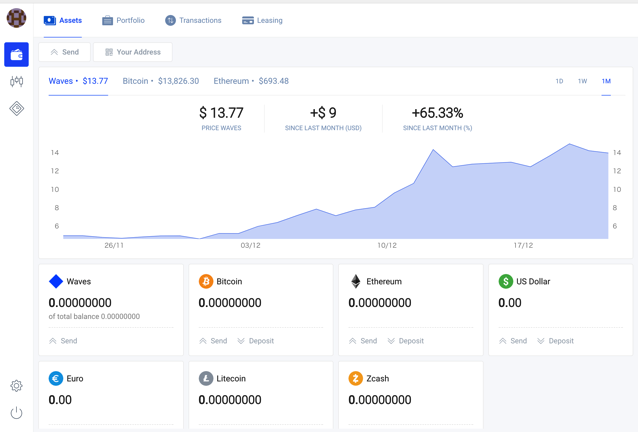Click the Zcash balance 0.00000000
638x432 pixels.
[380, 400]
